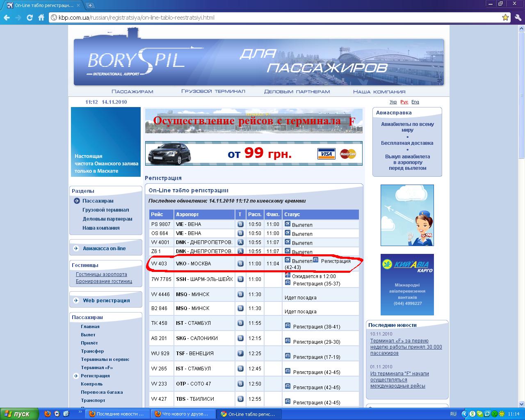Switch site language to Eng
Screen dimensions: 525x420
pyautogui.click(x=415, y=102)
